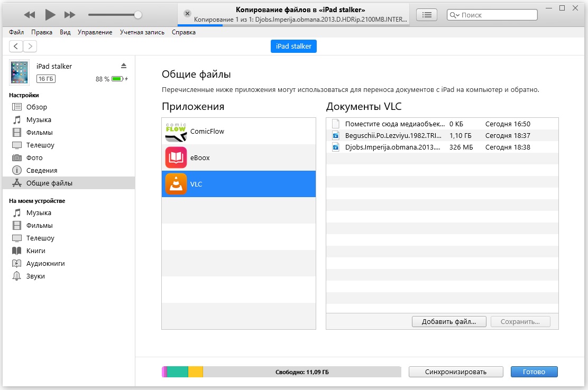The image size is (588, 390).
Task: Click the Сегодня 16:50 date cell
Action: pyautogui.click(x=508, y=124)
